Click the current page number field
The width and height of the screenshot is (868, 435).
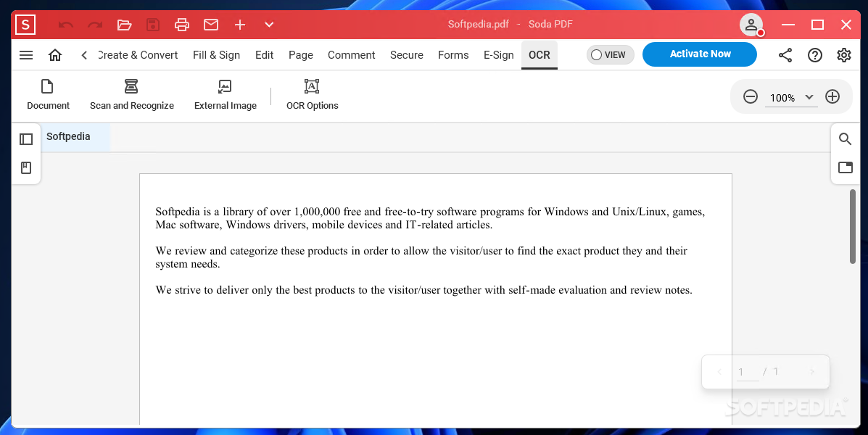point(748,373)
